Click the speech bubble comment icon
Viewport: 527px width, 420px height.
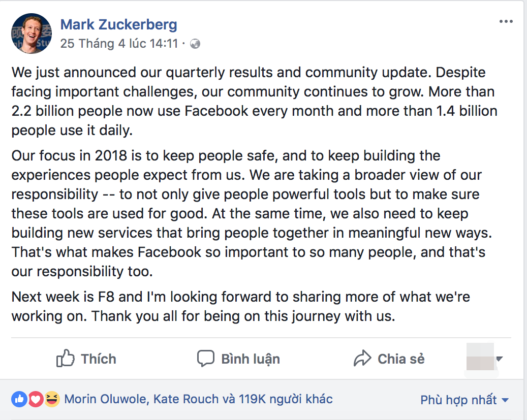(x=205, y=359)
